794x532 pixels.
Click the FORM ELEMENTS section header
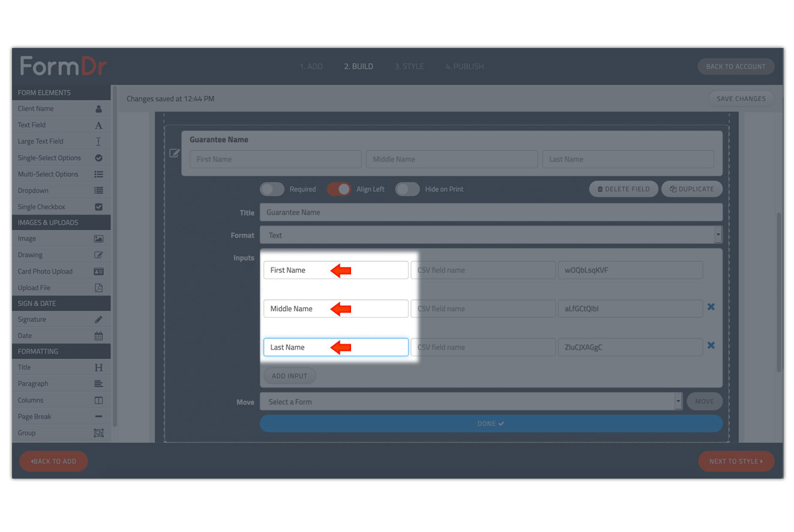point(61,92)
